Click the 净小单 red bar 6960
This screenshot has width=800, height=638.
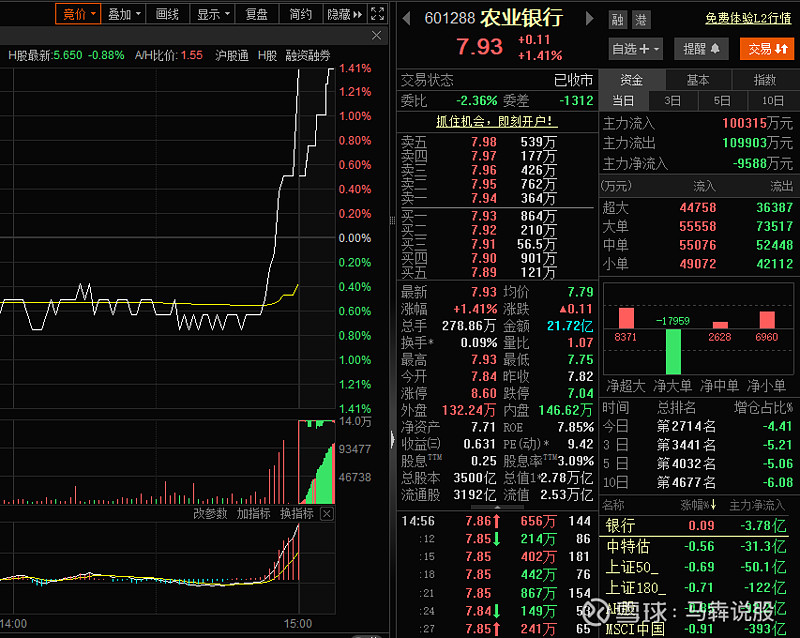[767, 320]
